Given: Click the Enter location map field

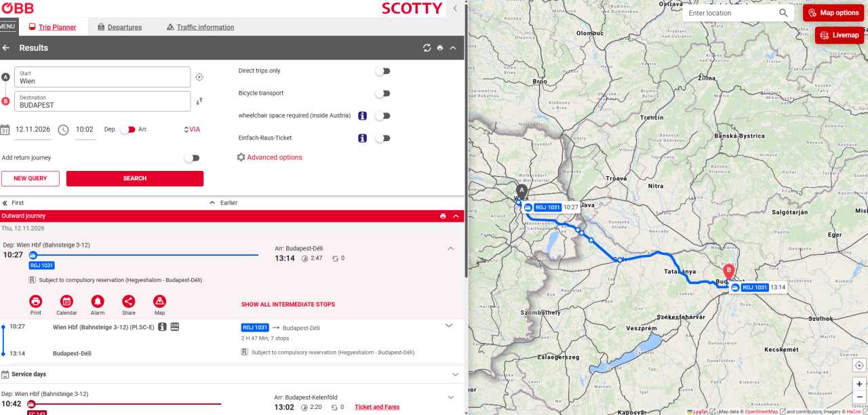Looking at the screenshot, I should coord(731,13).
